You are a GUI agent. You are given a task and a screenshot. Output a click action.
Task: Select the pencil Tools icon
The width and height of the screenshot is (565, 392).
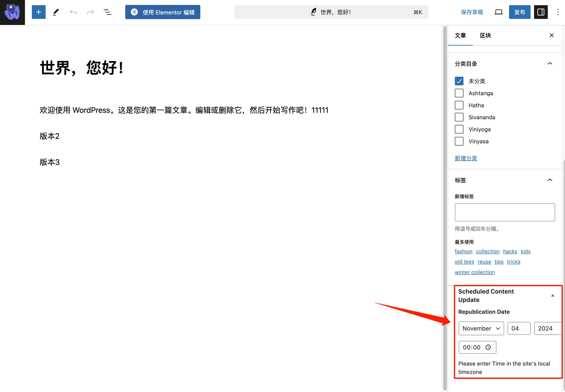pyautogui.click(x=56, y=12)
